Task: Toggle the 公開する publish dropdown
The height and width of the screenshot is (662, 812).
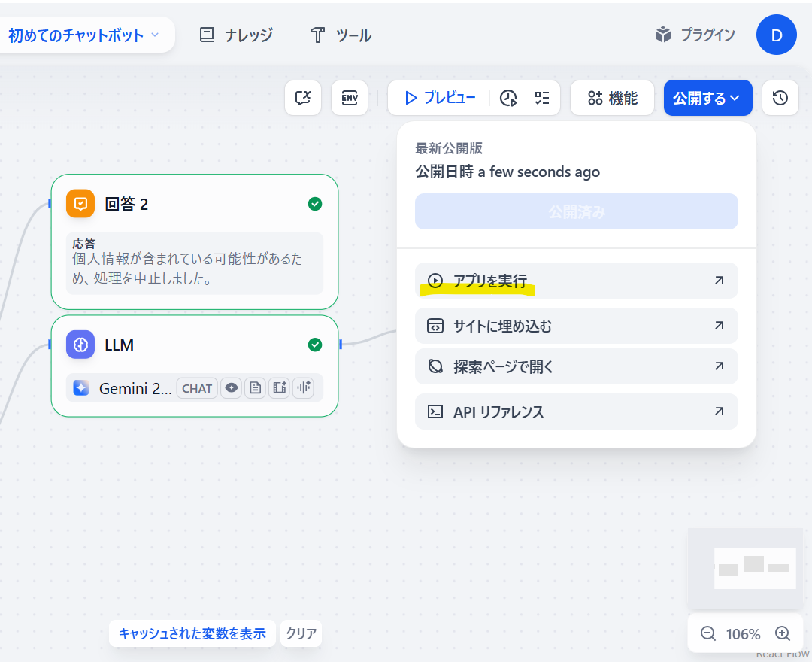Action: (708, 98)
